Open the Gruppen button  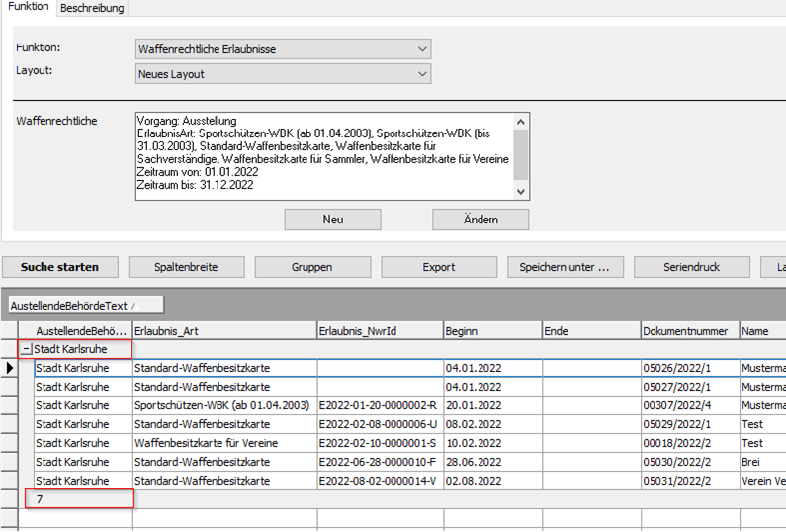tap(311, 267)
